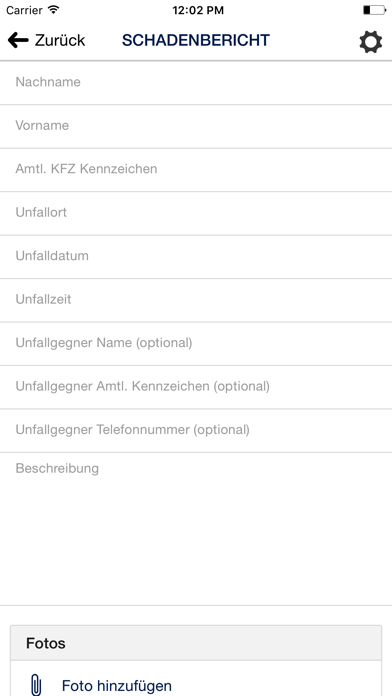Tap the Amtl. KFZ Kennzeichen field
The height and width of the screenshot is (696, 392).
[196, 170]
